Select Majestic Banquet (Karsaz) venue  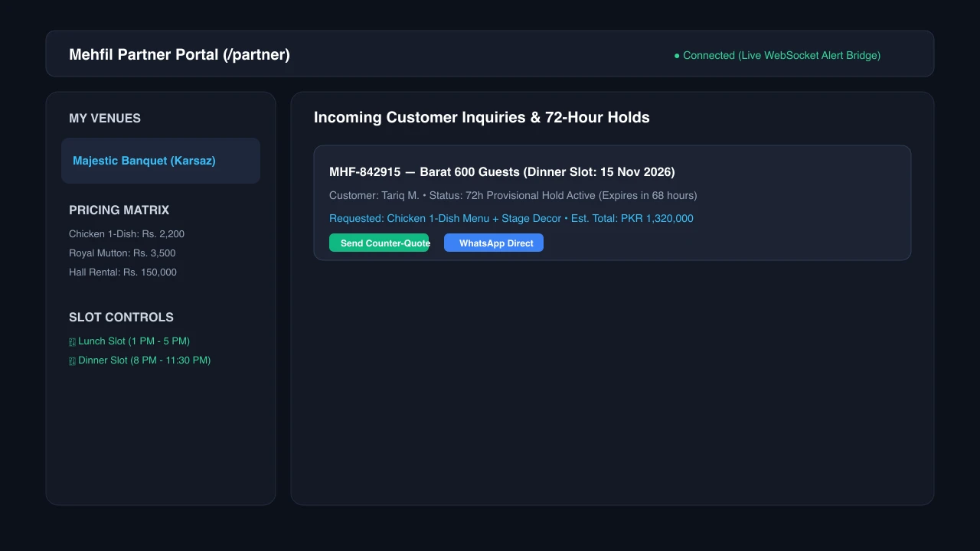pyautogui.click(x=161, y=161)
